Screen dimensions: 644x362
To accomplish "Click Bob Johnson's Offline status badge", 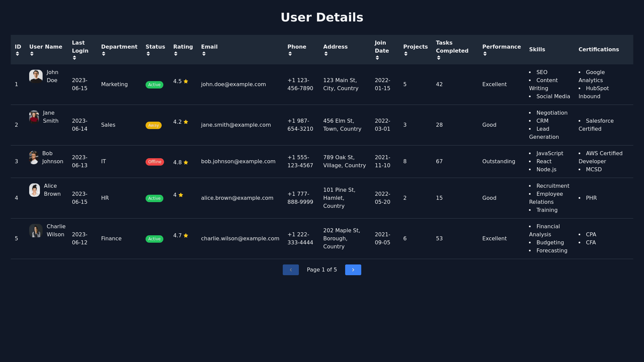I will 155,162.
